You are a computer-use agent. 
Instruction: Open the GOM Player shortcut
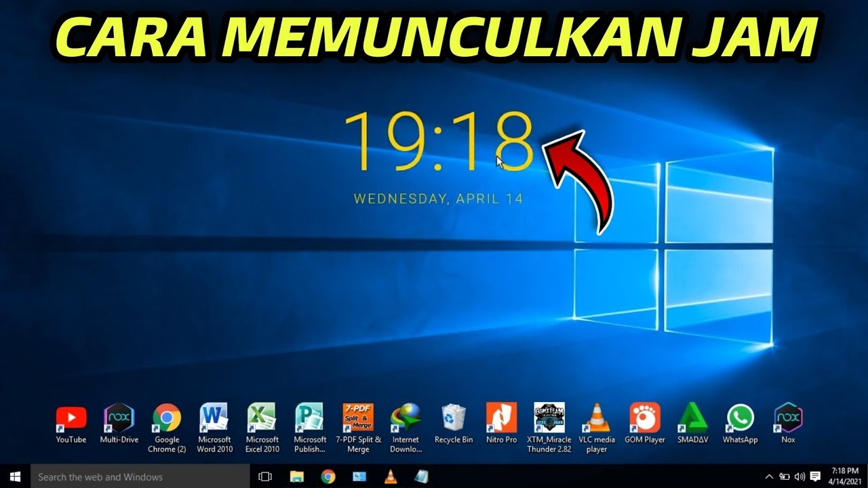(645, 424)
